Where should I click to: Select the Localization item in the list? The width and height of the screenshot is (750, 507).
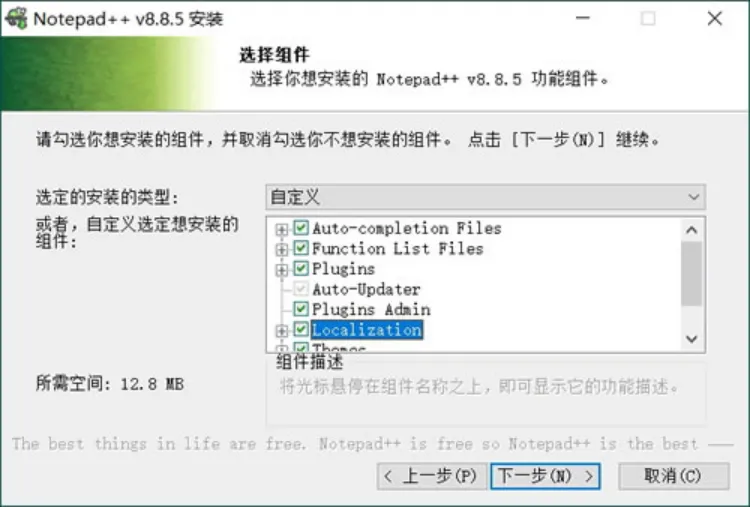(x=367, y=330)
